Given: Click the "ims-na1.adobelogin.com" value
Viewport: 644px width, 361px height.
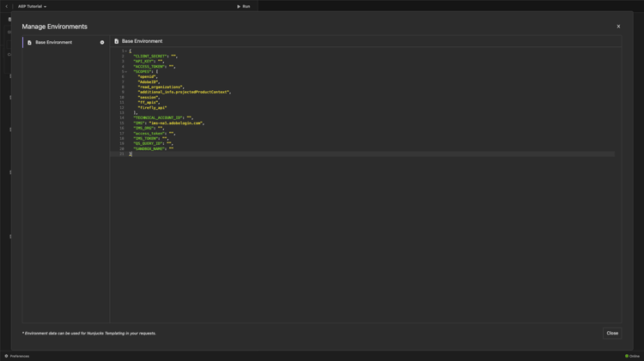Looking at the screenshot, I should click(x=175, y=123).
